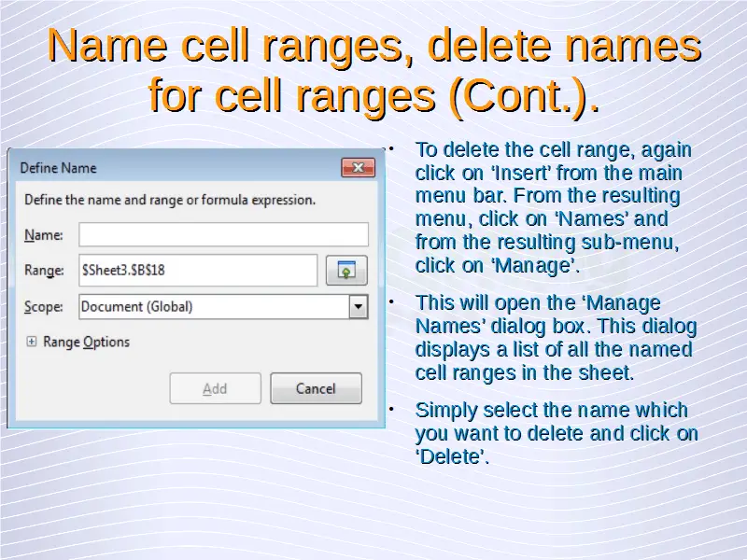Click the first bullet paragraph about 'Insert' menu

[x=551, y=207]
